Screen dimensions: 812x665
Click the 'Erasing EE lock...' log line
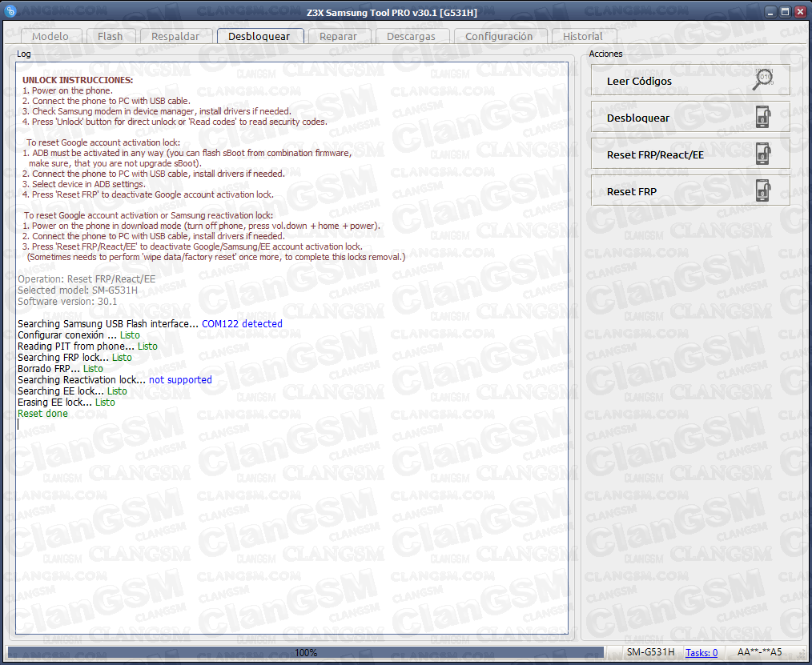(66, 402)
